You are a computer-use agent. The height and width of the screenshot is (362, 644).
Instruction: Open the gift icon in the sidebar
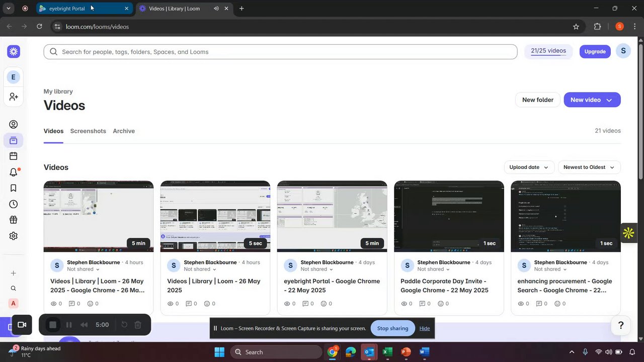(14, 220)
